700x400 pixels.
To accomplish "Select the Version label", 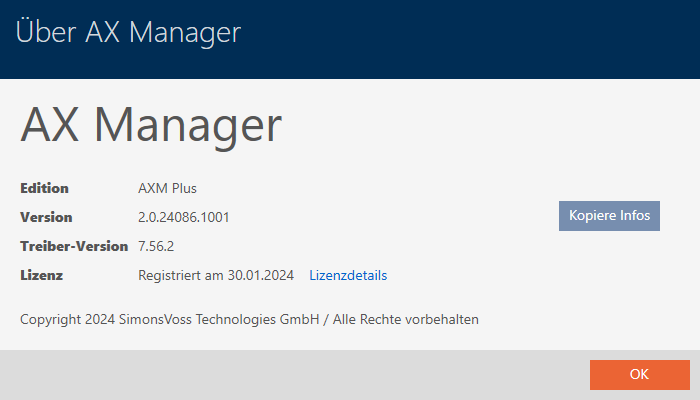I will point(46,217).
